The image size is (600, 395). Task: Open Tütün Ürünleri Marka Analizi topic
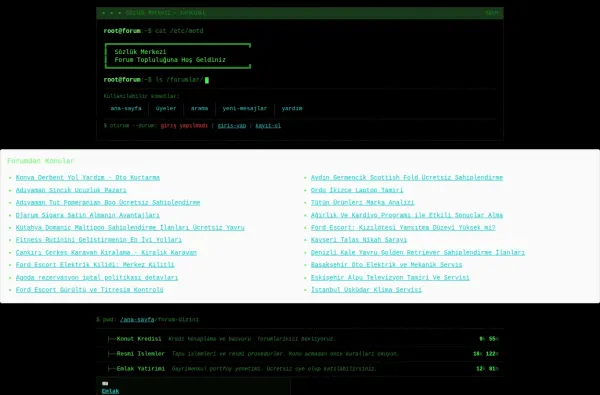(362, 202)
